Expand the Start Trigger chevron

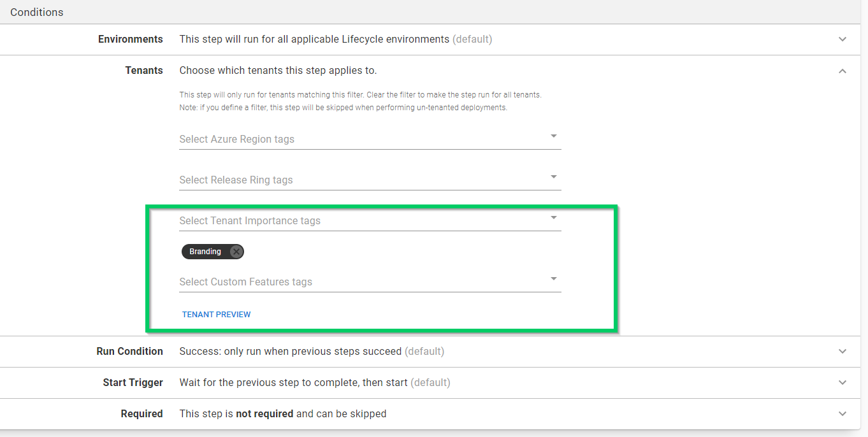843,383
